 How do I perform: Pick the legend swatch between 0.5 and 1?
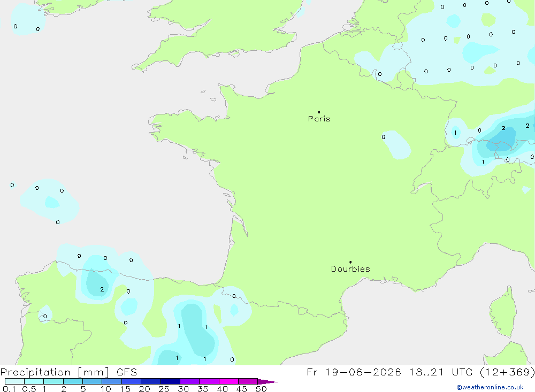[34, 381]
